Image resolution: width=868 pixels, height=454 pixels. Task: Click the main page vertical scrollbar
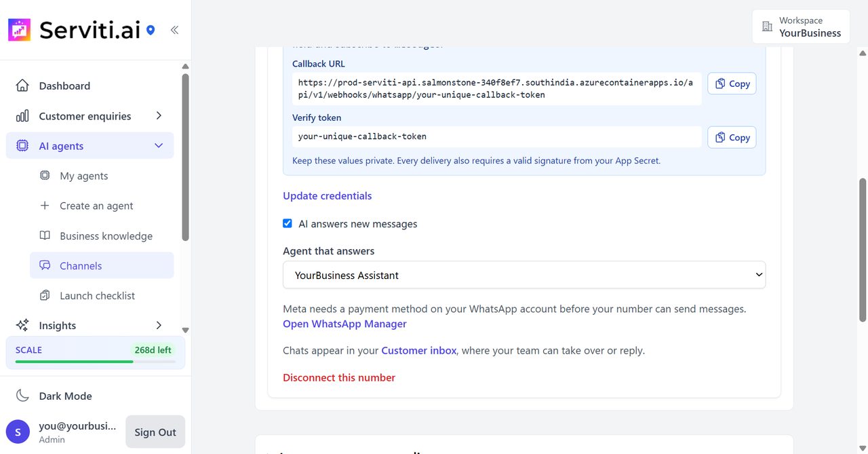pos(863,250)
